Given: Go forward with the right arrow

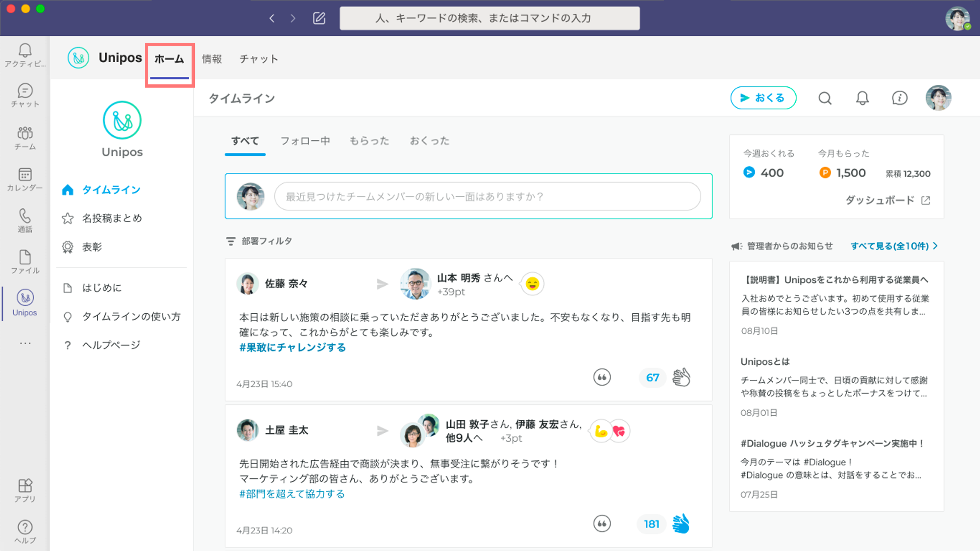Looking at the screenshot, I should pos(293,18).
